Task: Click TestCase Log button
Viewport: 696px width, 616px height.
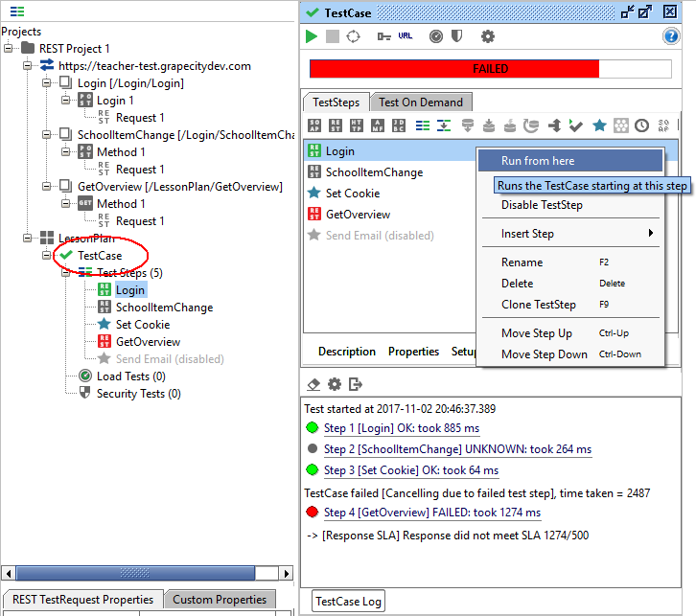Action: click(348, 602)
